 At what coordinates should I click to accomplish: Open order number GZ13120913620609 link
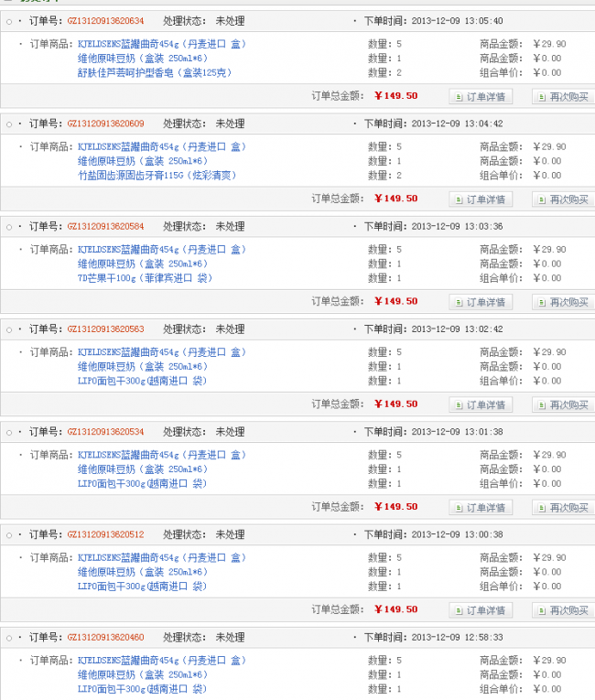tap(105, 124)
